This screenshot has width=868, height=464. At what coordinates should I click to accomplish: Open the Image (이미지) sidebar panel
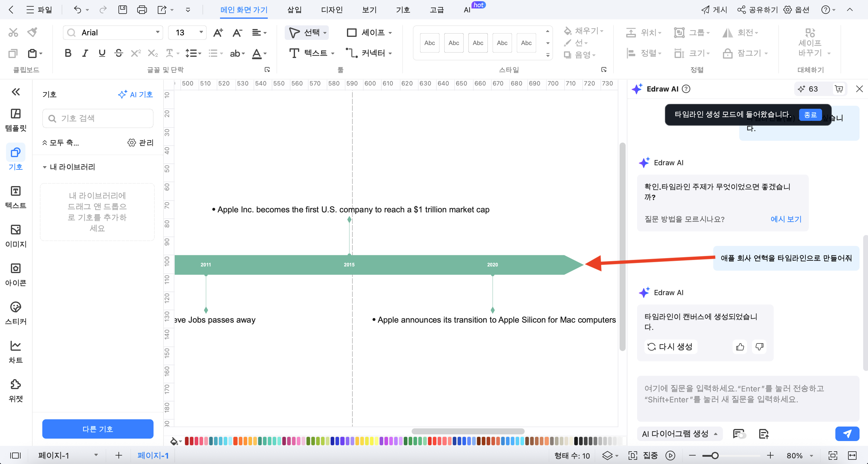(x=16, y=236)
